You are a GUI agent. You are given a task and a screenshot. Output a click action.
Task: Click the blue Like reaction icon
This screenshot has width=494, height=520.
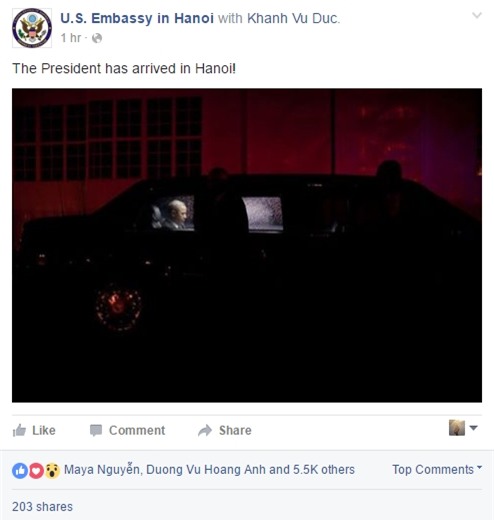(20, 471)
